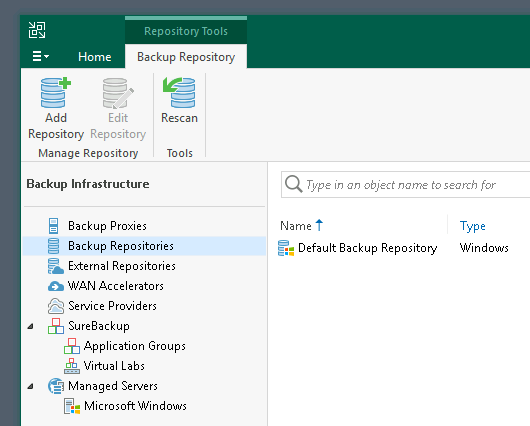Click the Rescan repository icon
Image resolution: width=530 pixels, height=426 pixels.
click(179, 92)
